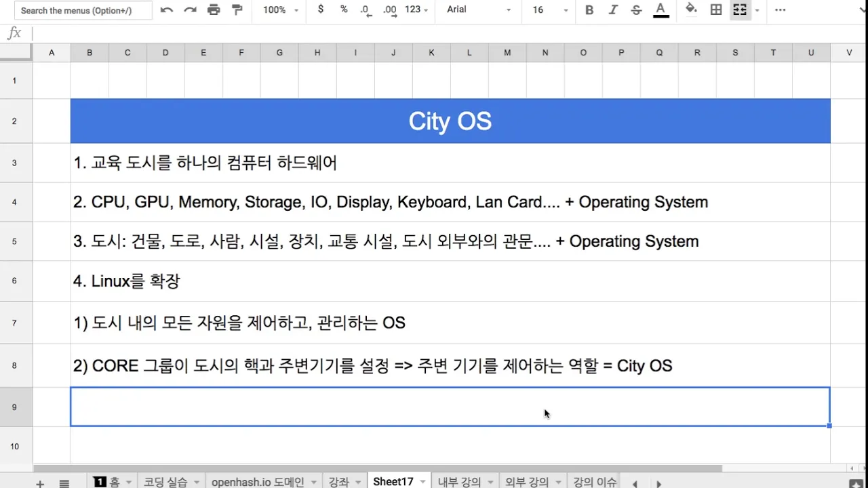This screenshot has height=488, width=868.
Task: Open the fill color bucket
Action: coord(691,9)
